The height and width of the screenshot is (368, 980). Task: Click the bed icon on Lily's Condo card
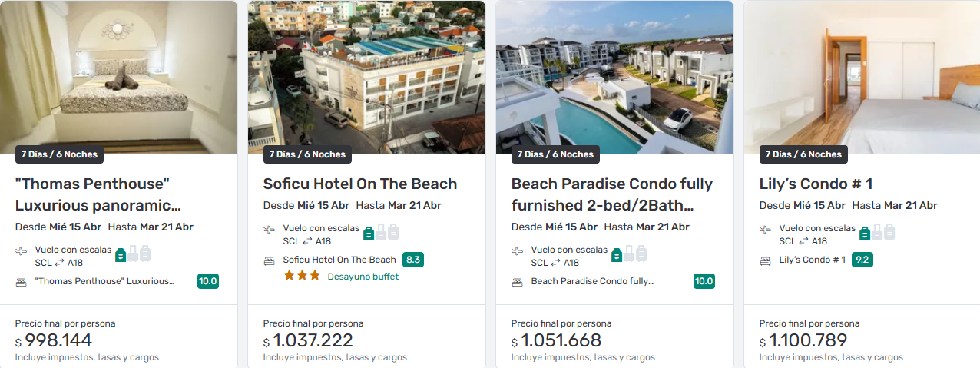pyautogui.click(x=765, y=260)
